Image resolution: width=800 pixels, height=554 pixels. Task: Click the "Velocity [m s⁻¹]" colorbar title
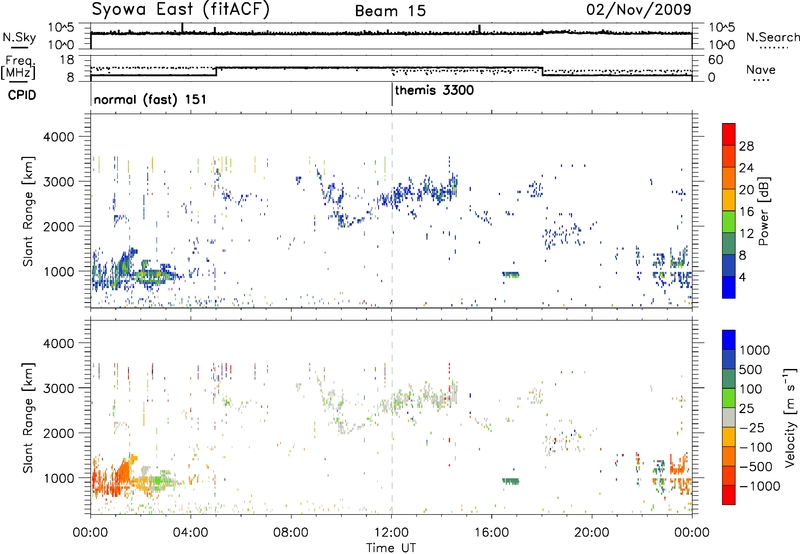point(790,417)
